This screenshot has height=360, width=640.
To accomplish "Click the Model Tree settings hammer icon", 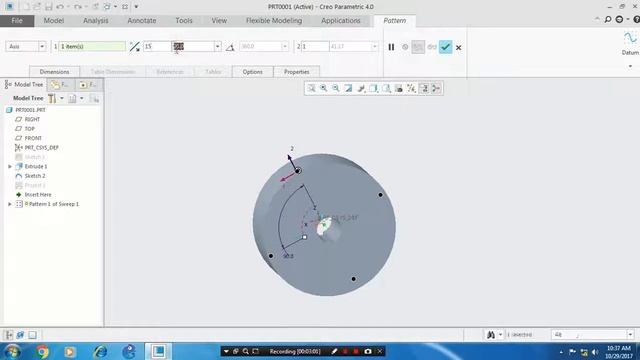I will click(x=52, y=98).
